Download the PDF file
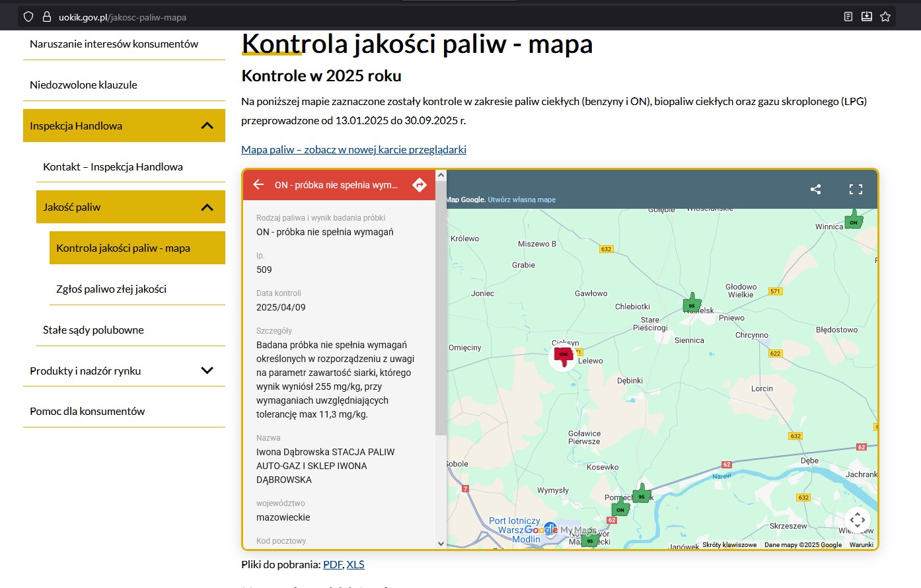 click(x=332, y=564)
